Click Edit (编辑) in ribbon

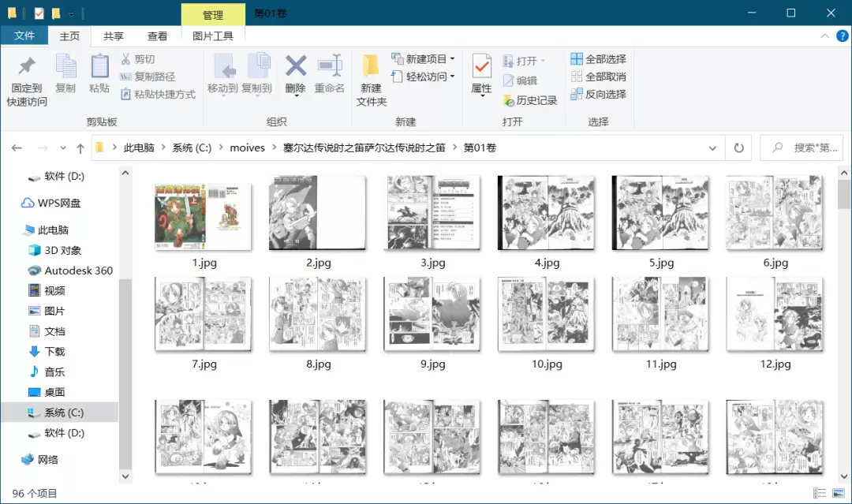[520, 80]
